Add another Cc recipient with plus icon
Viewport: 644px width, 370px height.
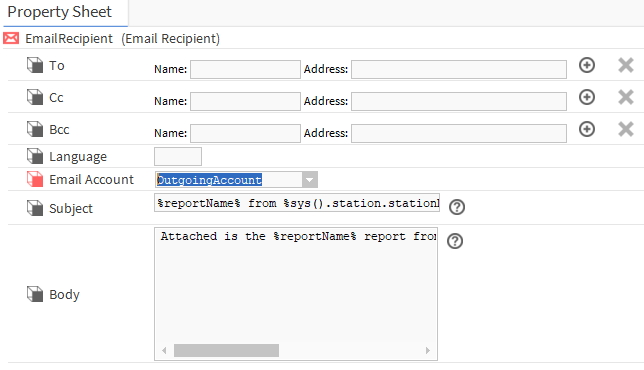(587, 97)
